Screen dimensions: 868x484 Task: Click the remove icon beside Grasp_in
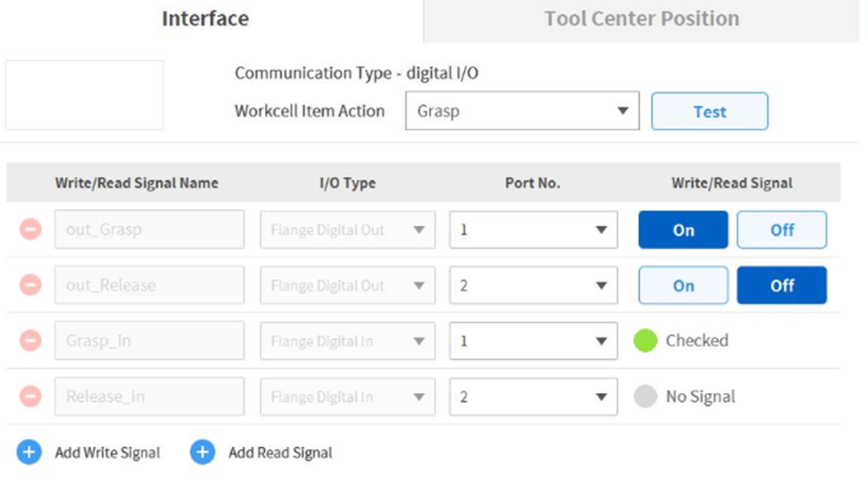30,340
